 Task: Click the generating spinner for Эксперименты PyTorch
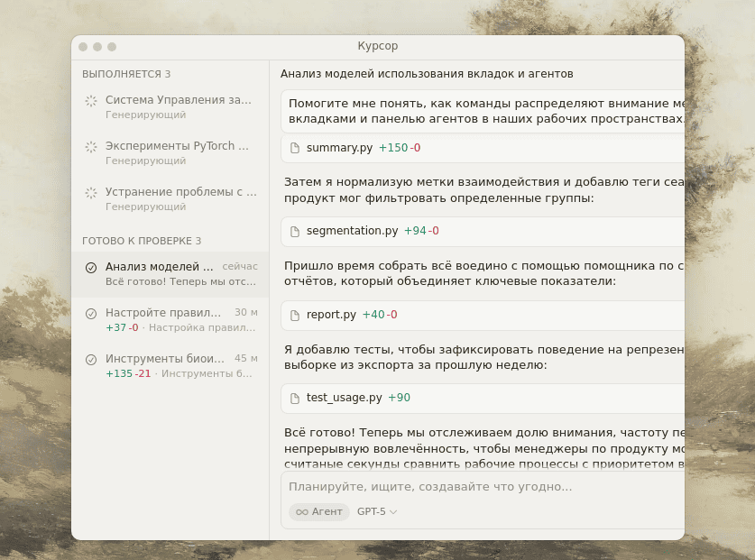[x=90, y=145]
